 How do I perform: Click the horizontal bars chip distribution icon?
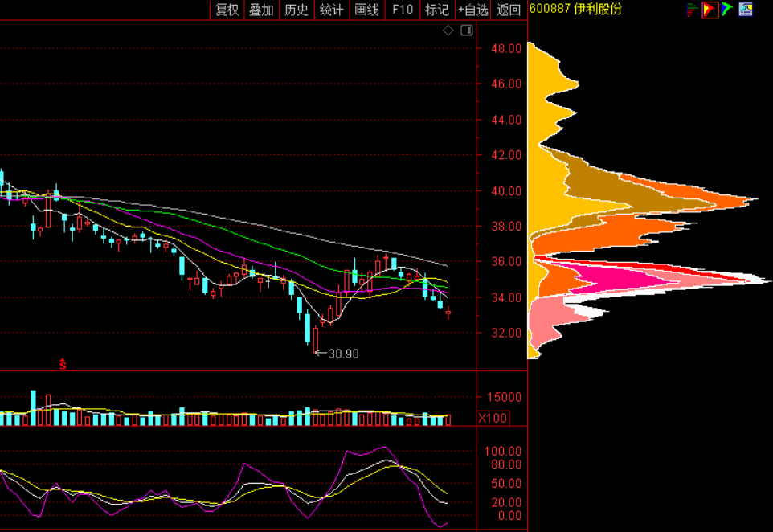692,10
